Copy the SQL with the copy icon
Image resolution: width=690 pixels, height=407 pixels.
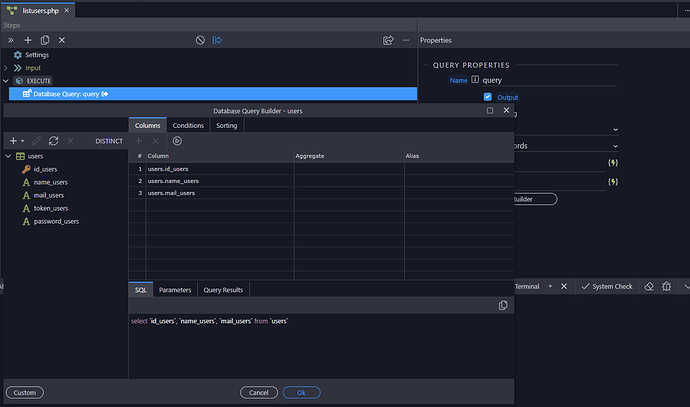tap(503, 305)
